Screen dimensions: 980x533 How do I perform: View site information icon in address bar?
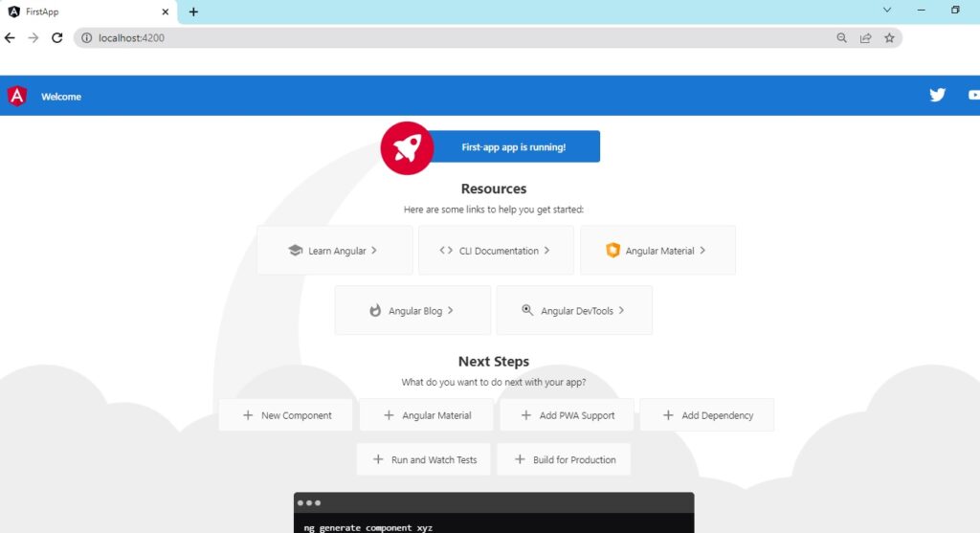pos(87,37)
